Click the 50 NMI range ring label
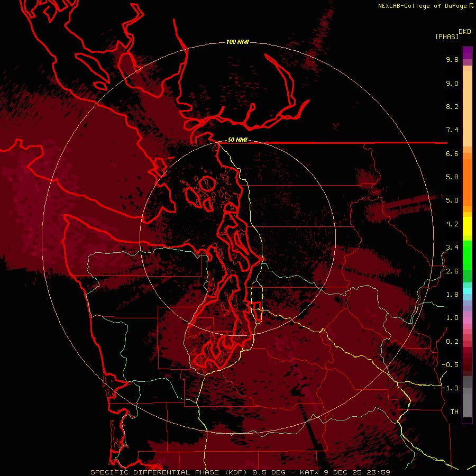Image resolution: width=476 pixels, height=476 pixels. [x=237, y=140]
